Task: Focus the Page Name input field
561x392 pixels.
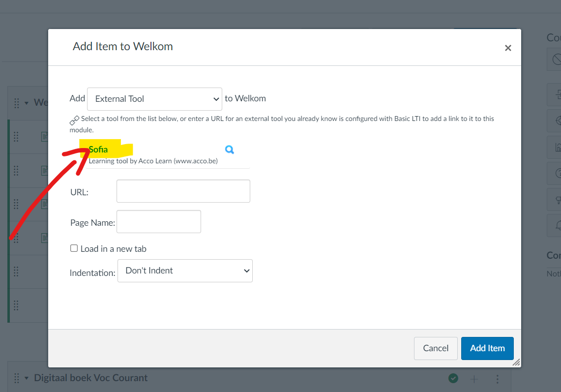Action: tap(159, 222)
